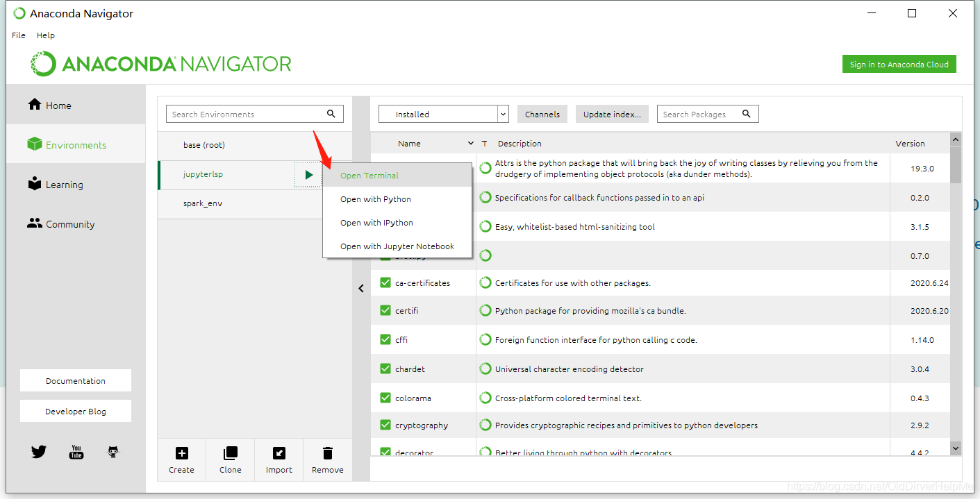Click the scrollbar down arrow
Image resolution: width=980 pixels, height=499 pixels.
click(956, 449)
